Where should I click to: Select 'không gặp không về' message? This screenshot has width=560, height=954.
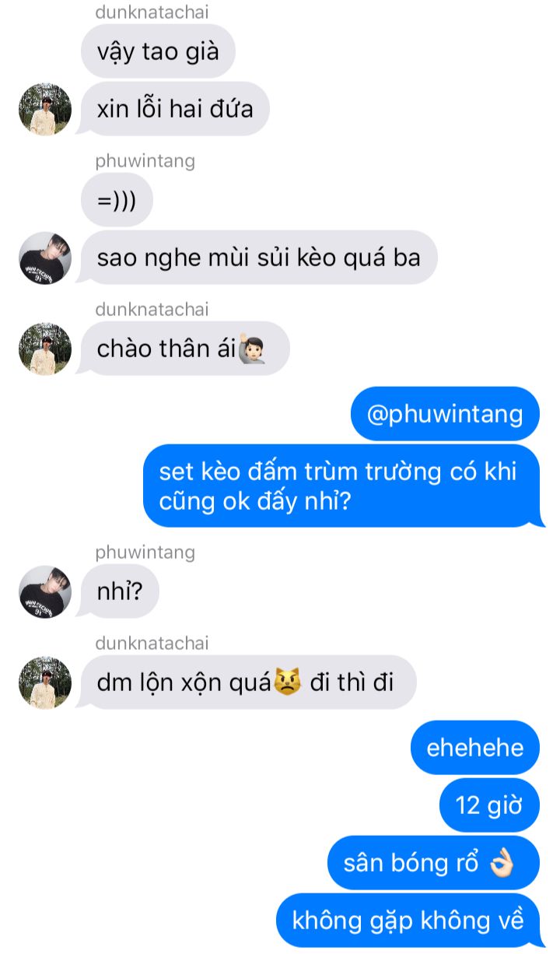pyautogui.click(x=408, y=921)
